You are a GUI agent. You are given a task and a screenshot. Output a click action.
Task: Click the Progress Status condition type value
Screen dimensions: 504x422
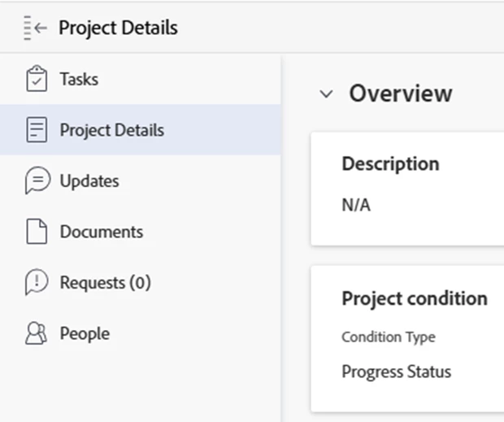pos(396,372)
